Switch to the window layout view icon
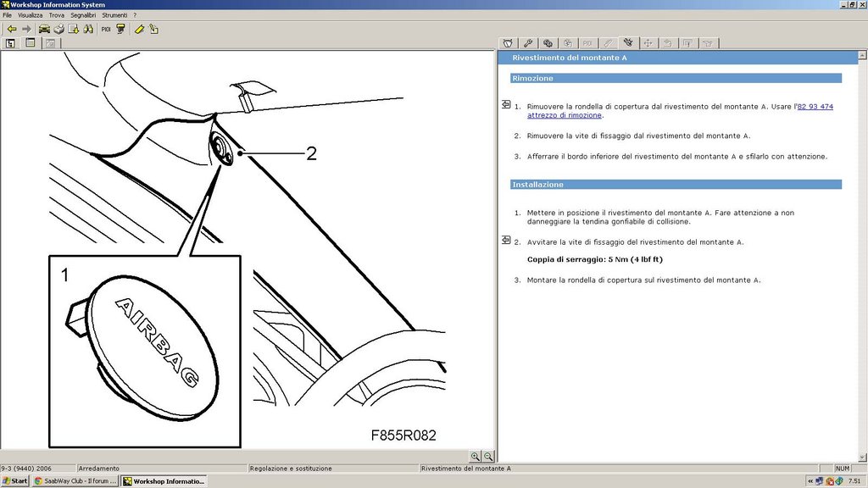This screenshot has width=868, height=488. pyautogui.click(x=31, y=42)
